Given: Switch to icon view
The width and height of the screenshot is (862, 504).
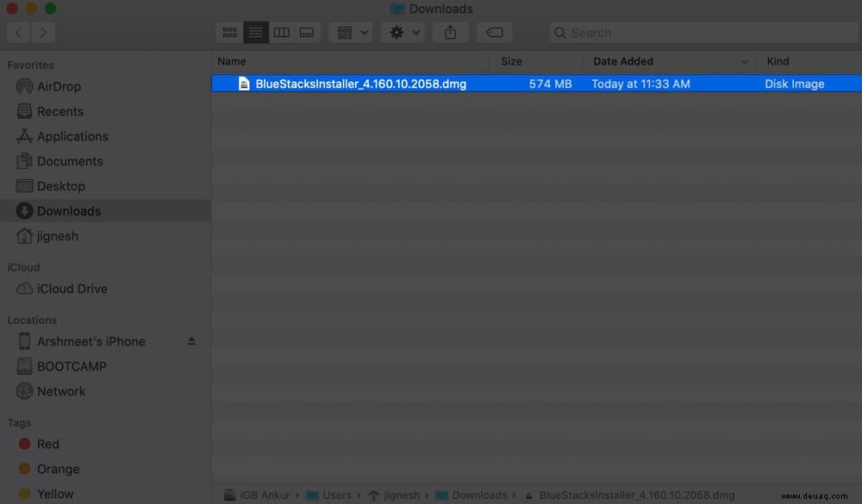Looking at the screenshot, I should click(x=230, y=33).
